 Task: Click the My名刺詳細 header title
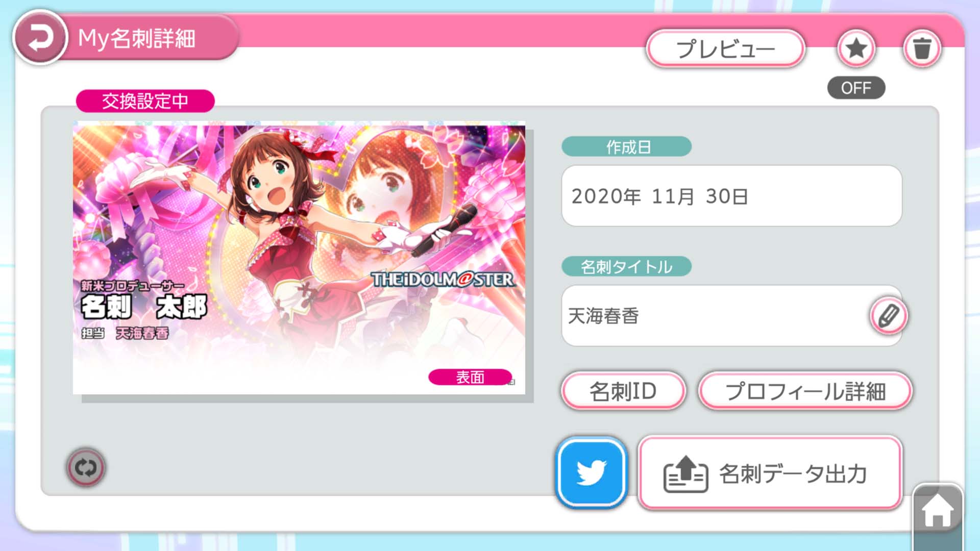click(137, 38)
